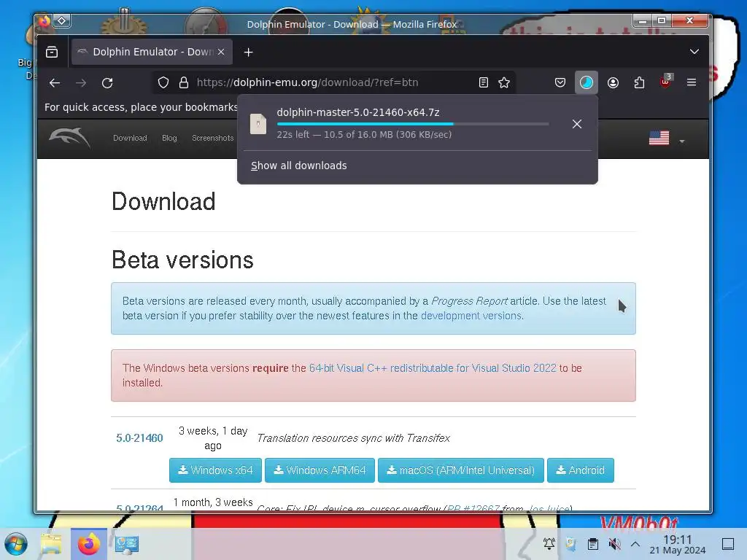Go back using the back arrow

(54, 83)
